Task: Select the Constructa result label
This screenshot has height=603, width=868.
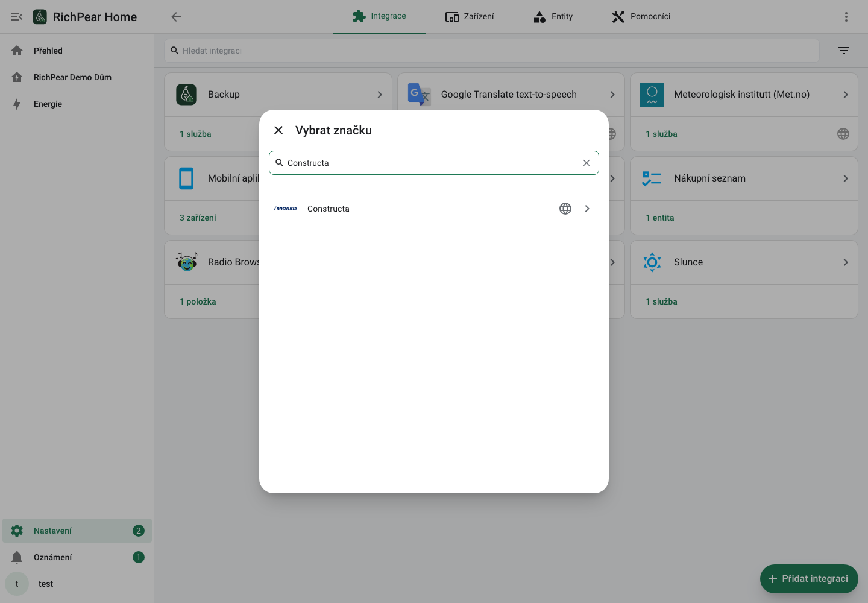Action: point(329,209)
